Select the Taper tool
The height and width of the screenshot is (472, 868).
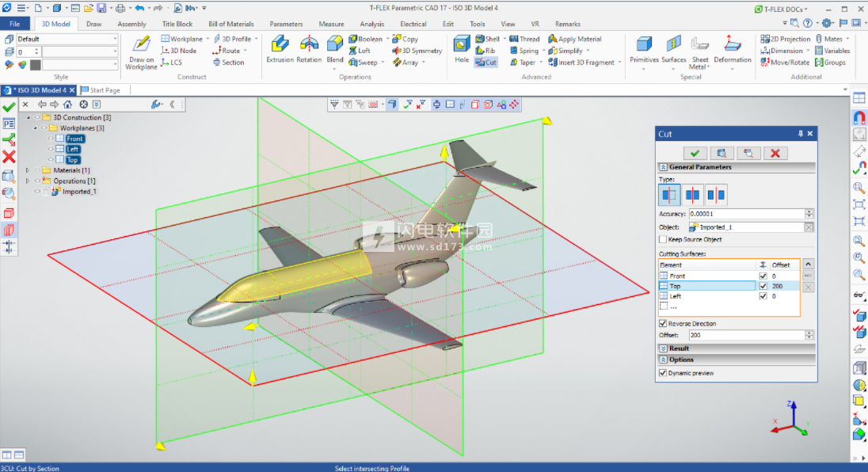522,63
